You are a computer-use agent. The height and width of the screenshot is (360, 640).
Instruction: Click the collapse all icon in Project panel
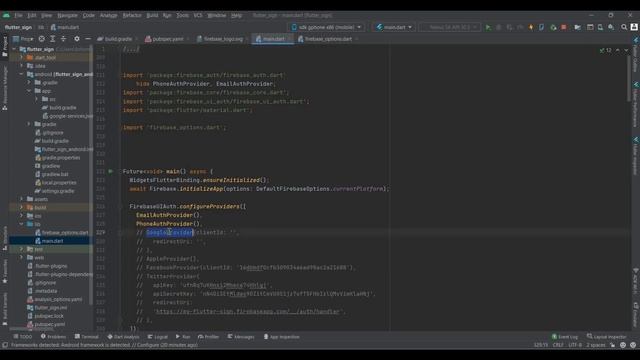coord(63,39)
